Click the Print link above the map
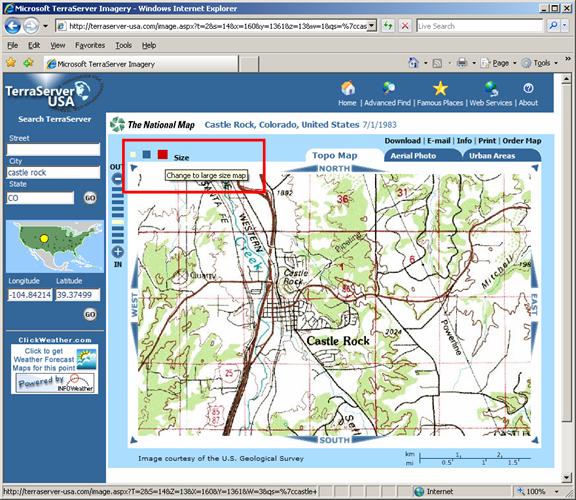Image resolution: width=576 pixels, height=500 pixels. [x=487, y=141]
